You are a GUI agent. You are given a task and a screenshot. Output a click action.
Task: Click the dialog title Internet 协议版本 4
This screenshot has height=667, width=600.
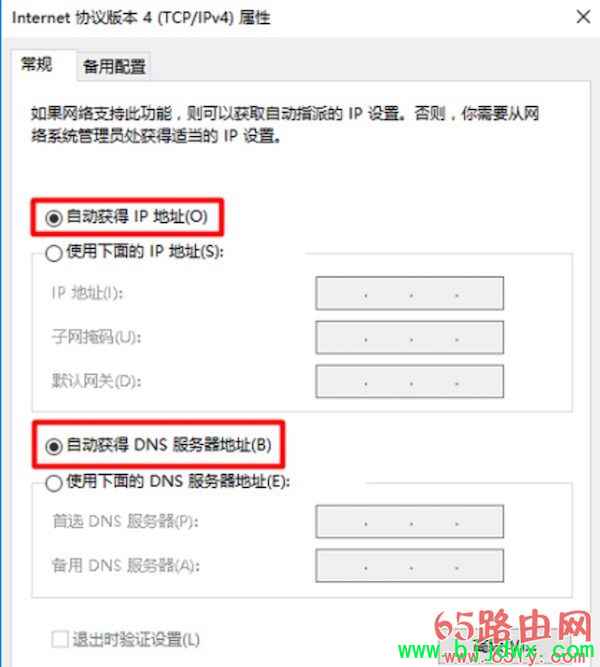point(141,18)
